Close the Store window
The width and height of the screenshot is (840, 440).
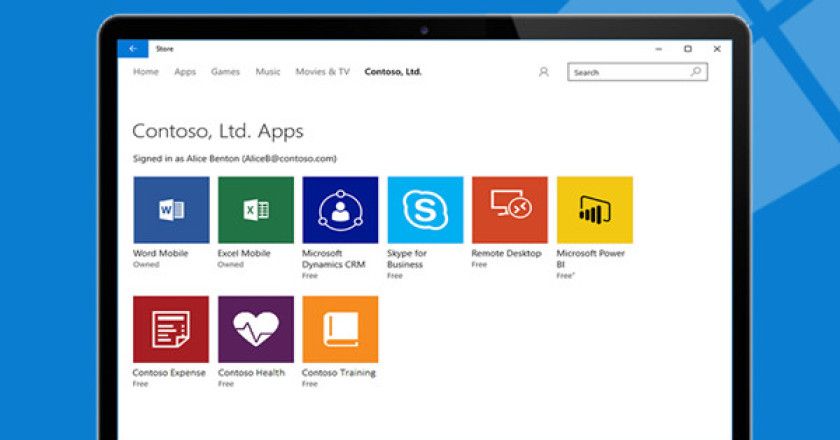coord(717,49)
